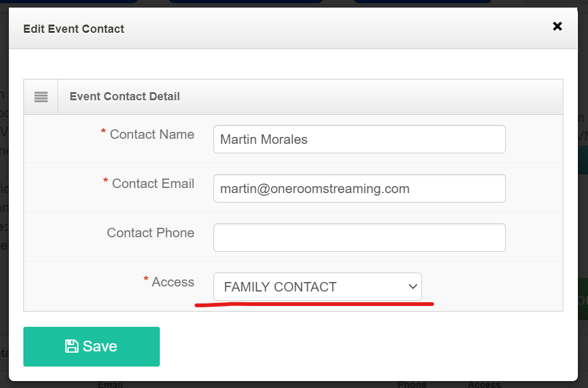This screenshot has width=588, height=388.
Task: Click the Edit Event Contact title bar
Action: (x=73, y=28)
